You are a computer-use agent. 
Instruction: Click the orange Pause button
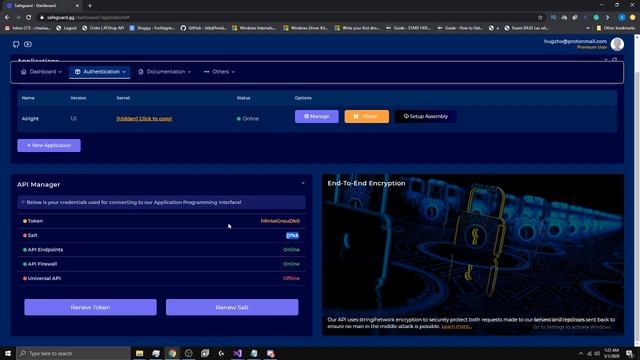[367, 116]
